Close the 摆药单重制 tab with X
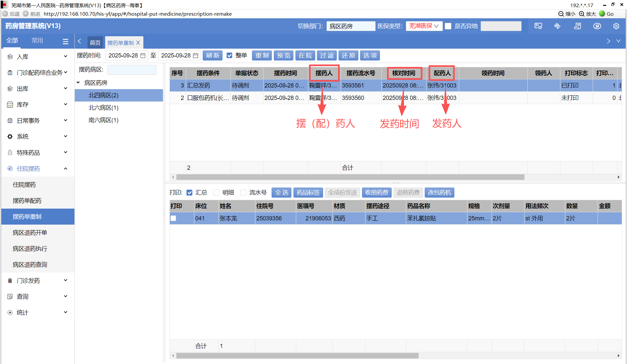Viewport: 627px width, 364px height. coord(138,43)
